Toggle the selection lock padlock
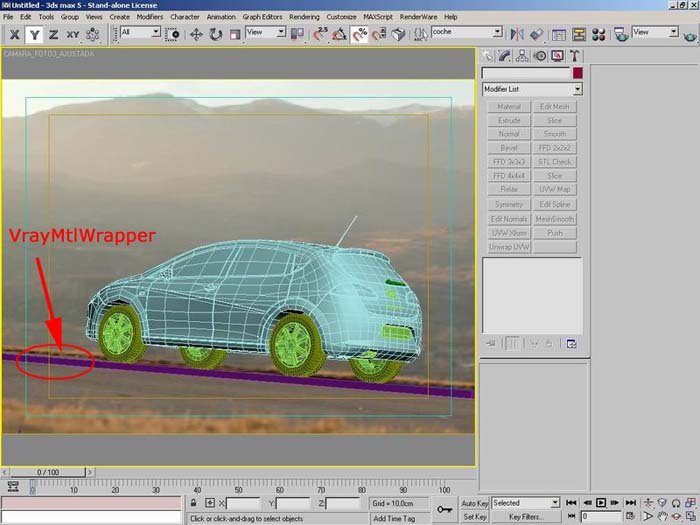 [195, 503]
